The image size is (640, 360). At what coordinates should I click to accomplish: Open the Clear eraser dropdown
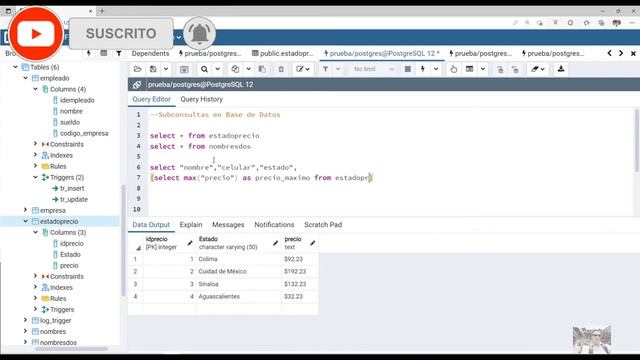click(538, 69)
